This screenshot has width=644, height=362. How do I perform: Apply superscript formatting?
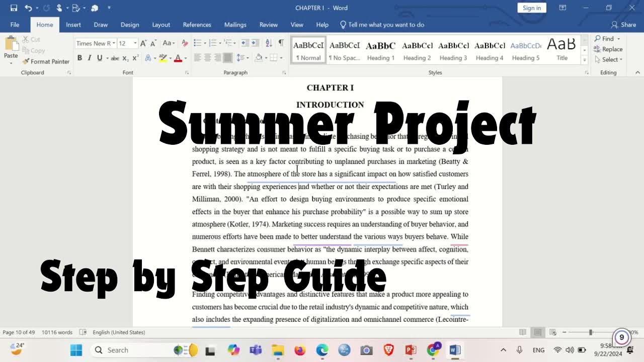pos(135,58)
